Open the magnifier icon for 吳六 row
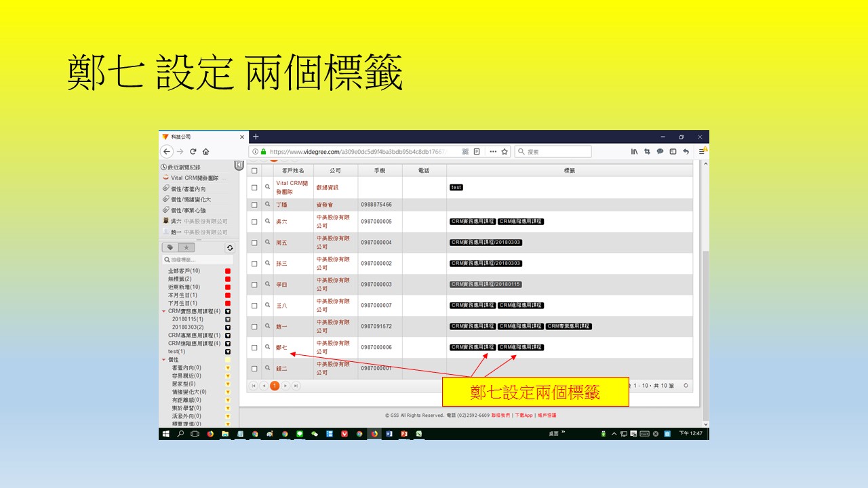Viewport: 868px width, 488px height. (x=267, y=222)
